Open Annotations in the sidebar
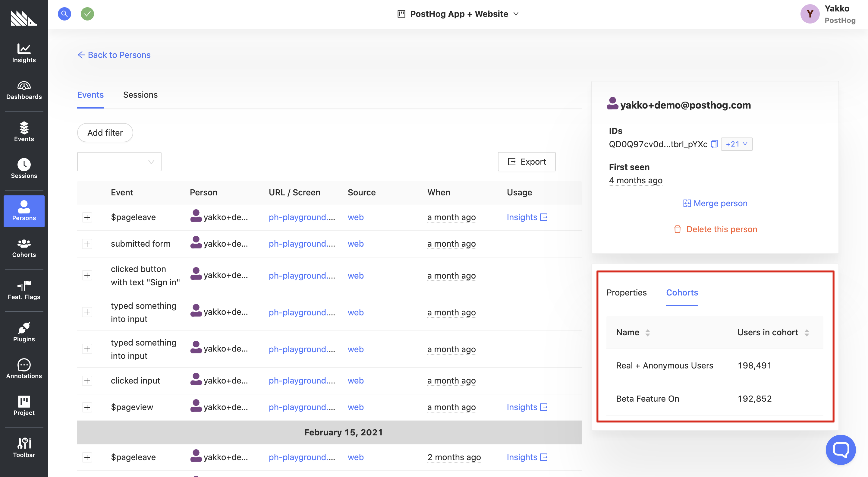The image size is (868, 477). pyautogui.click(x=24, y=369)
